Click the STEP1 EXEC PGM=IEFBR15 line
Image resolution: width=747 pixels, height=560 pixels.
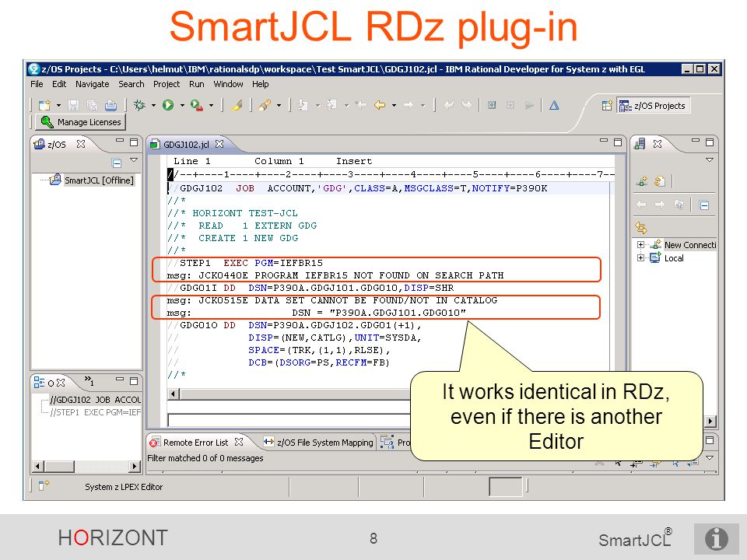tap(245, 263)
